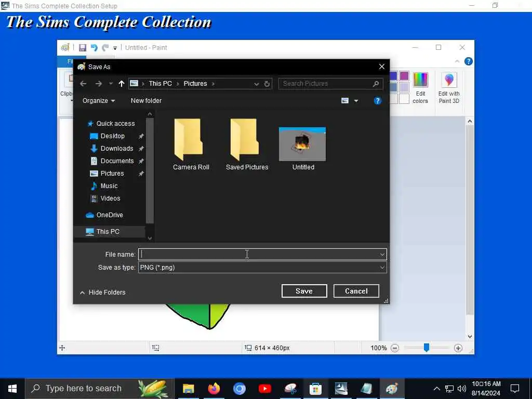This screenshot has width=532, height=399.
Task: Click the search magnifier icon in Save As
Action: point(376,84)
